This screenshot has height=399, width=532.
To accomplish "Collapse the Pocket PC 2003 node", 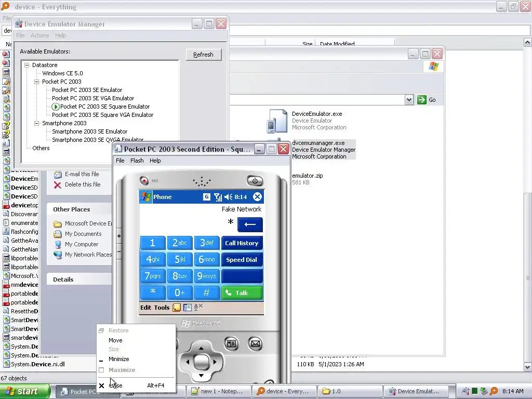I will click(x=37, y=82).
